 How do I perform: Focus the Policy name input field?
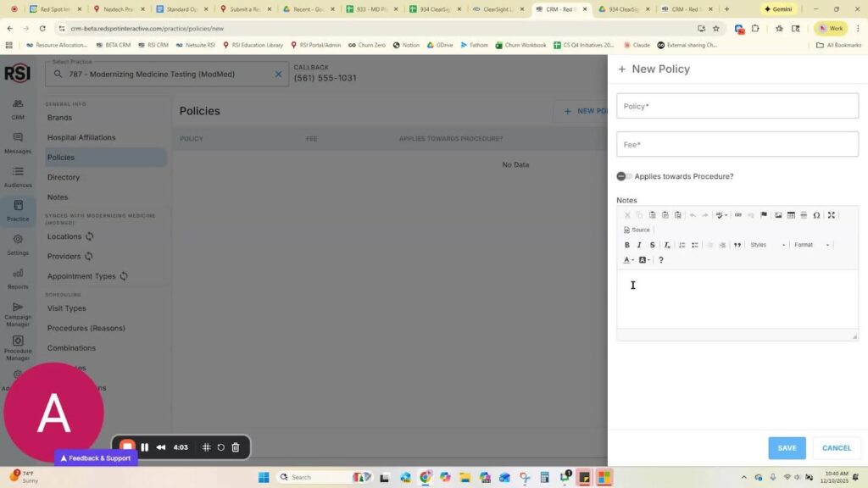pyautogui.click(x=737, y=106)
